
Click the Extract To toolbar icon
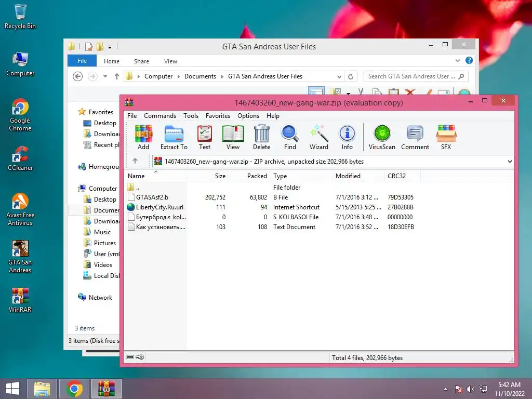(174, 137)
